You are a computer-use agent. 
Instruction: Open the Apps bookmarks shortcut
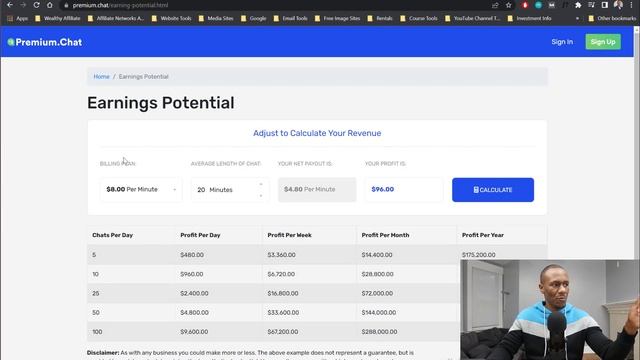[x=18, y=18]
